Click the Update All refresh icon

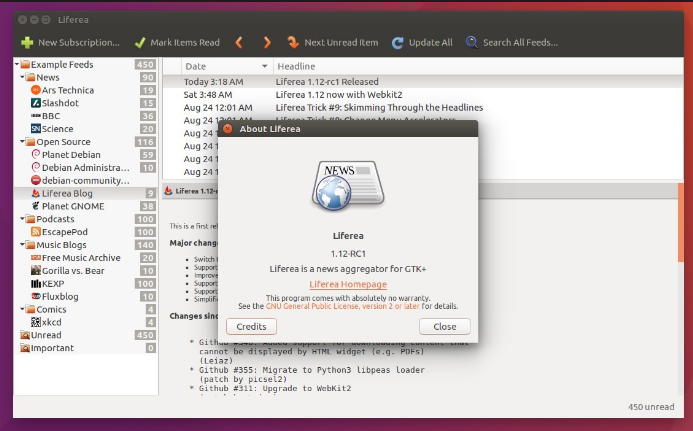[397, 42]
